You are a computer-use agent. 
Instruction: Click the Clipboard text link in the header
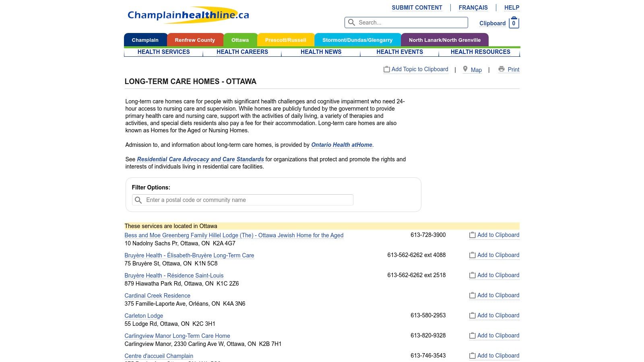click(492, 23)
